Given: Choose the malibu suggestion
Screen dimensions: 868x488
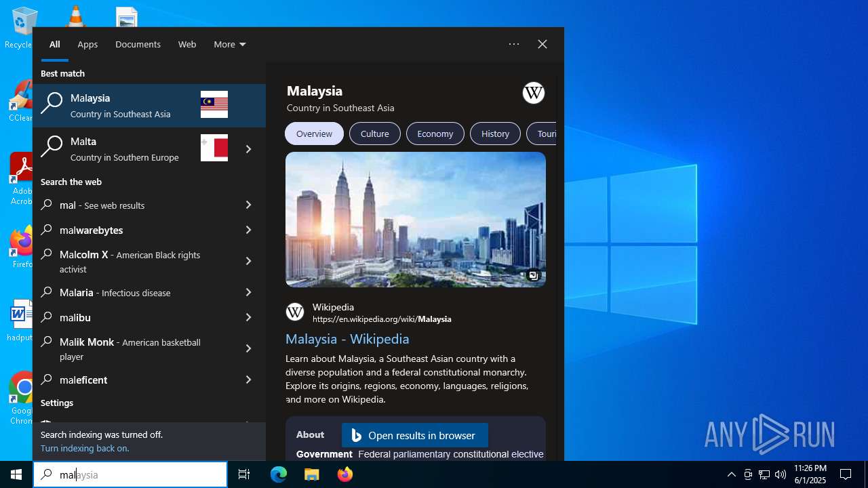Looking at the screenshot, I should 133,317.
